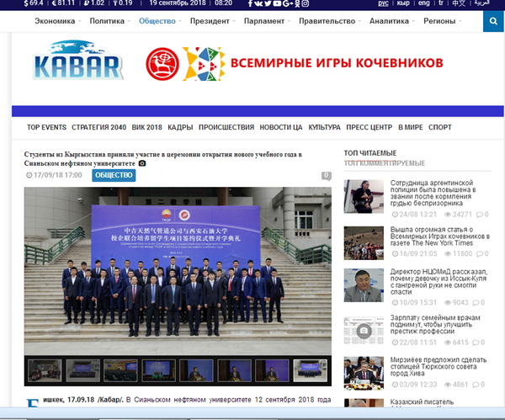505x420 pixels.
Task: Open the СТРАТЕГИЯ 2040 section
Action: (x=98, y=127)
